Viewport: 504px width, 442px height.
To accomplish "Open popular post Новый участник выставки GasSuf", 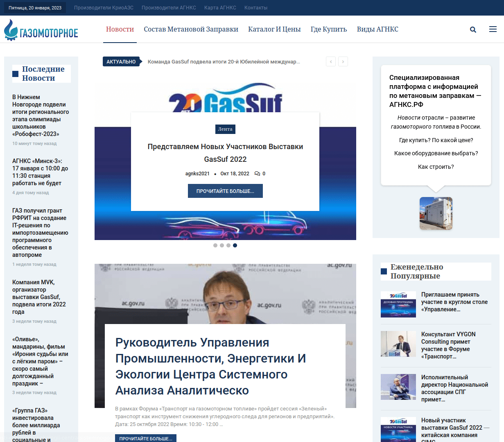I will click(455, 429).
